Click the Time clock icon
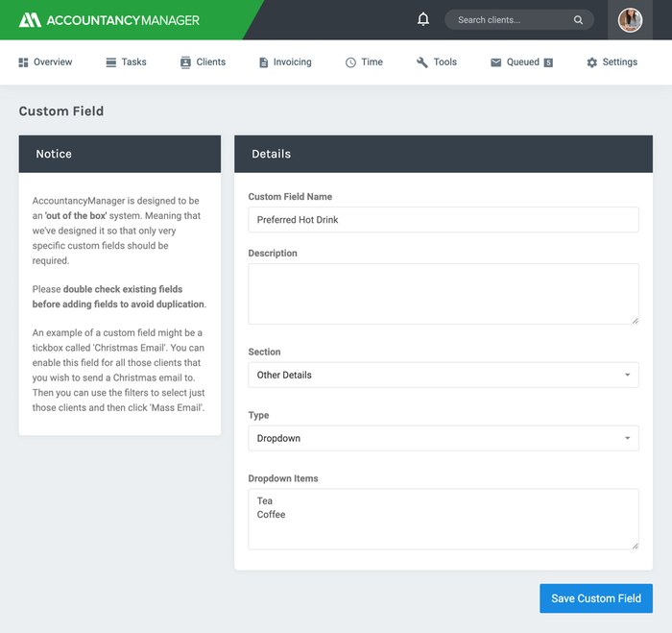 coord(350,62)
